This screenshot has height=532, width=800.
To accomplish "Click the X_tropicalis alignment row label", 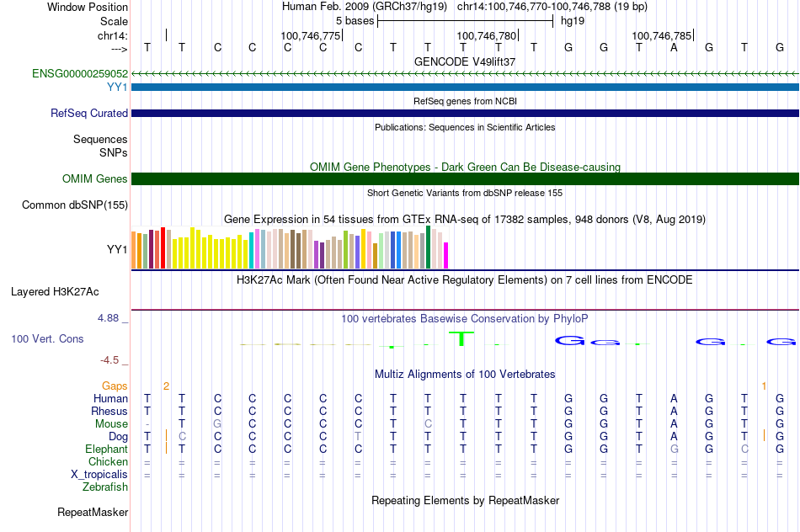I will pyautogui.click(x=99, y=475).
